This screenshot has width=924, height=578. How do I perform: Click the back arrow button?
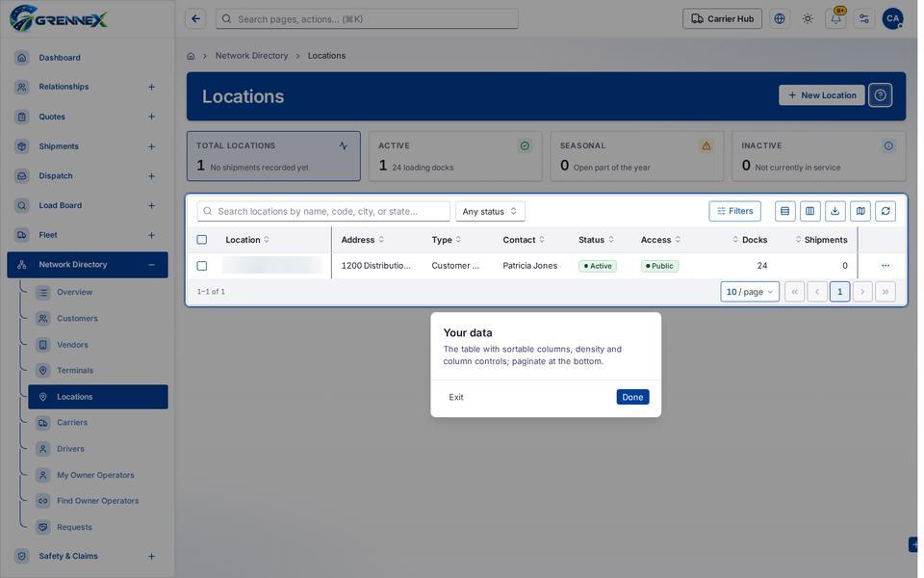coord(195,19)
